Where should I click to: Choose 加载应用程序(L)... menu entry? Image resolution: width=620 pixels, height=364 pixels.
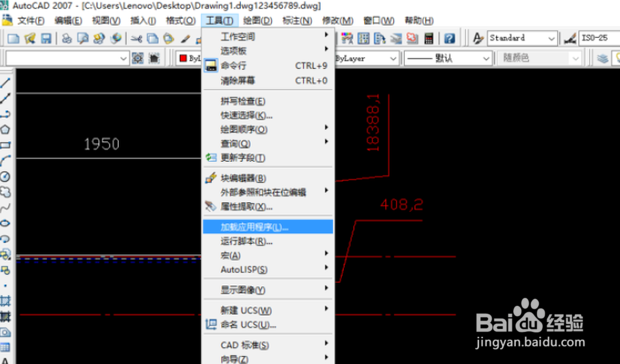coord(268,227)
